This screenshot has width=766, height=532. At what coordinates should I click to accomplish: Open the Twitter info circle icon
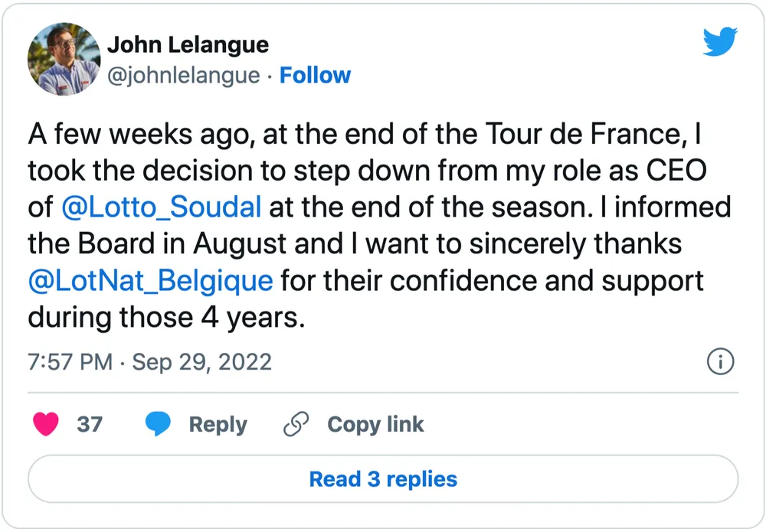(721, 361)
